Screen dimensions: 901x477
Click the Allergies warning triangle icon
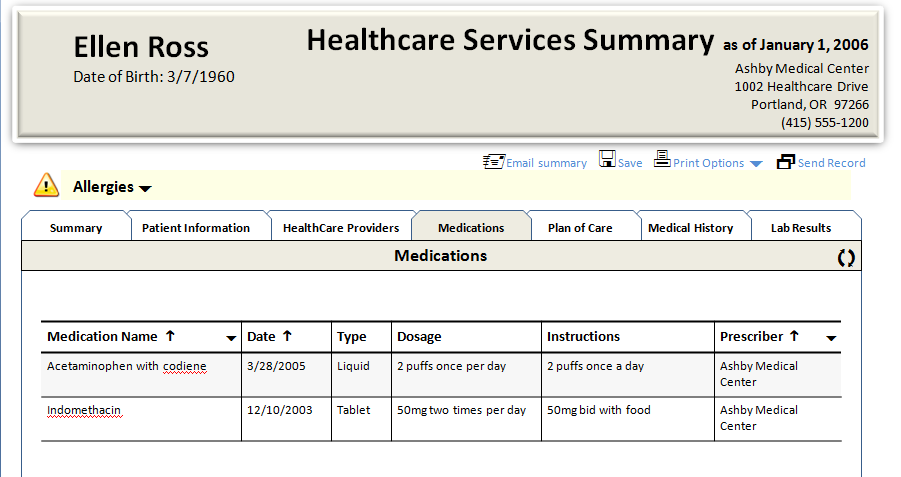coord(47,185)
